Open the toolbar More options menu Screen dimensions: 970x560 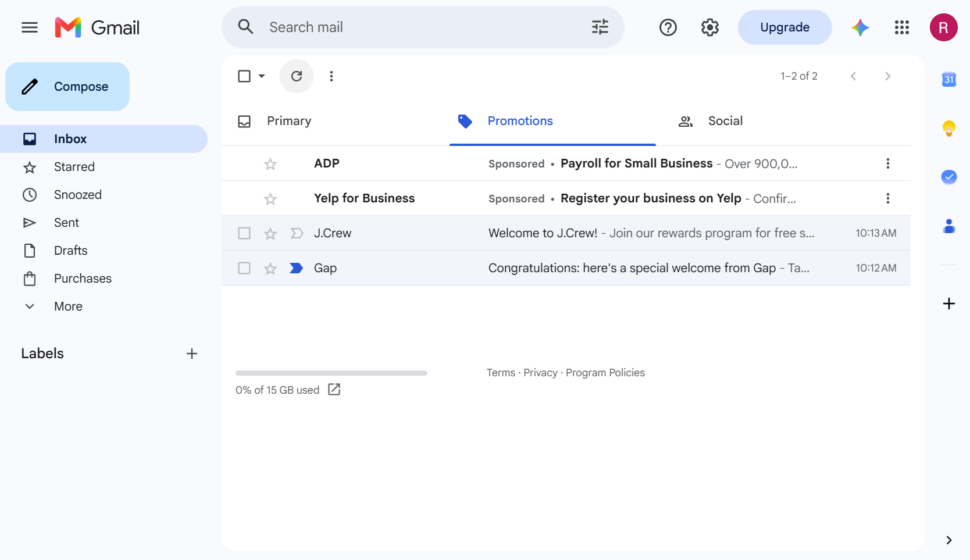click(331, 76)
